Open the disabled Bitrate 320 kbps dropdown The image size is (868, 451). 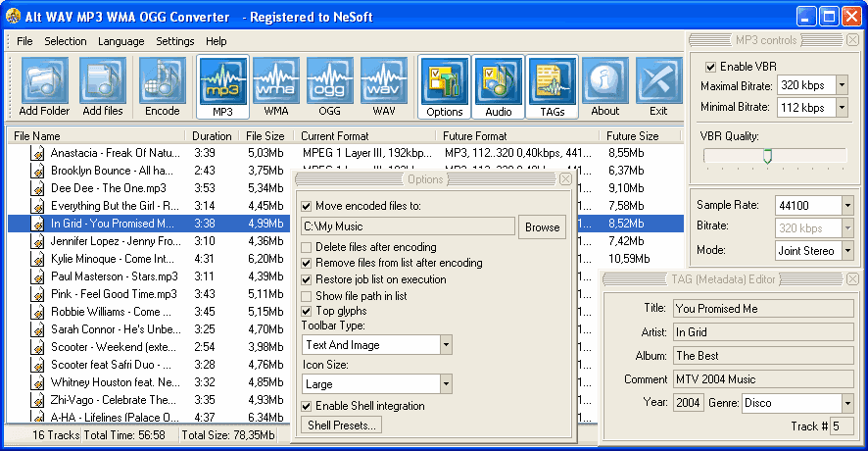pyautogui.click(x=847, y=228)
